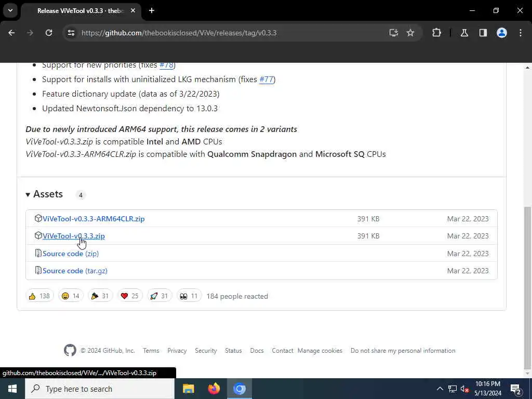React with hooray party emoji (31)
Viewport: 532px width, 399px height.
[x=100, y=296]
